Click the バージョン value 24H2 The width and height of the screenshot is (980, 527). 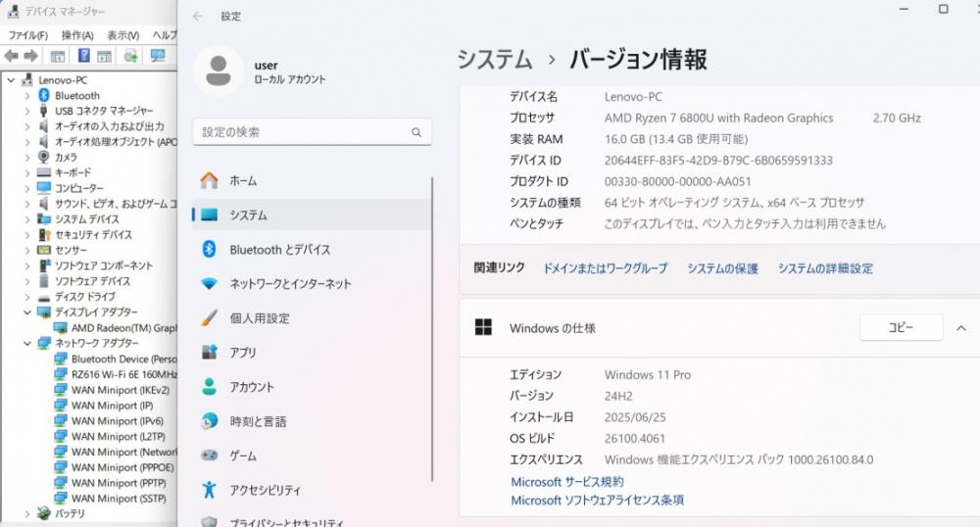(618, 396)
